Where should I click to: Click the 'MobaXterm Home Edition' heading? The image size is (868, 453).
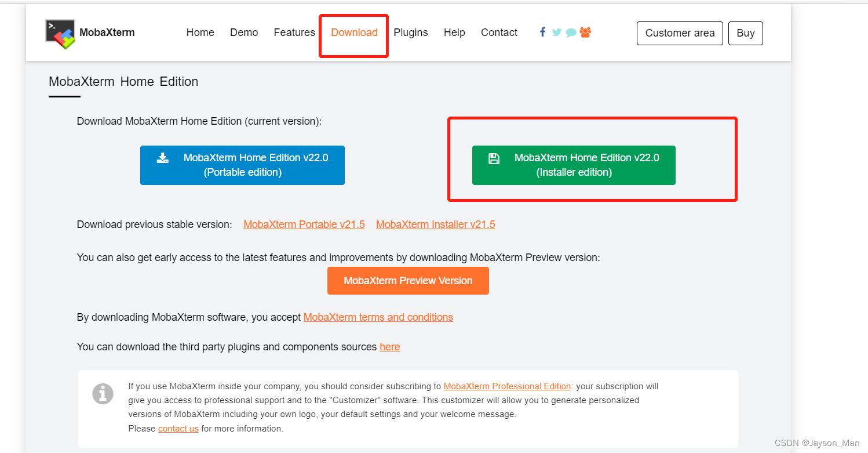tap(123, 81)
